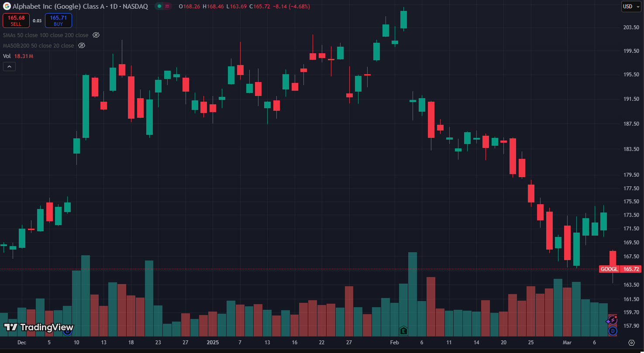This screenshot has height=353, width=644.
Task: Show the hidden SMAs 50/100/200 indicator
Action: coord(96,35)
